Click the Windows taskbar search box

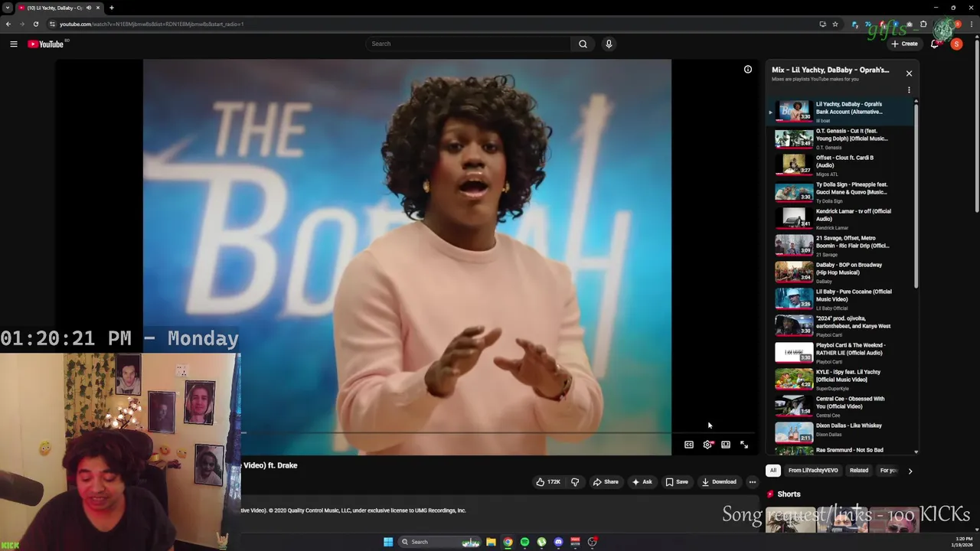(440, 542)
